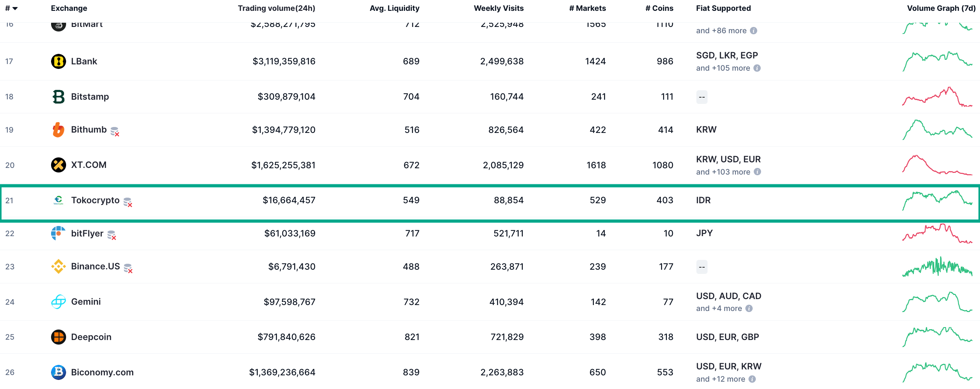Click 'and +4 more' fiat text

[719, 308]
